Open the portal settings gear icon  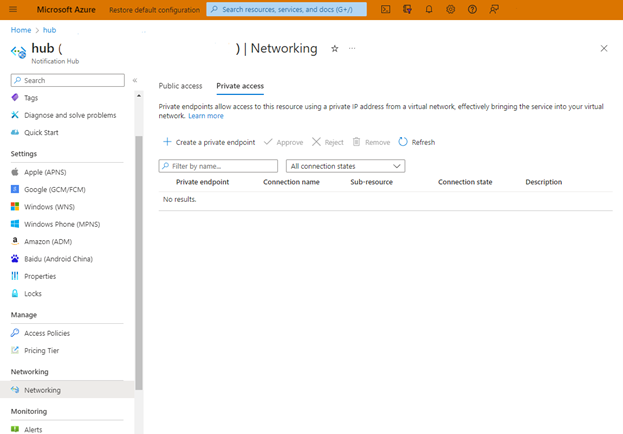pos(451,9)
